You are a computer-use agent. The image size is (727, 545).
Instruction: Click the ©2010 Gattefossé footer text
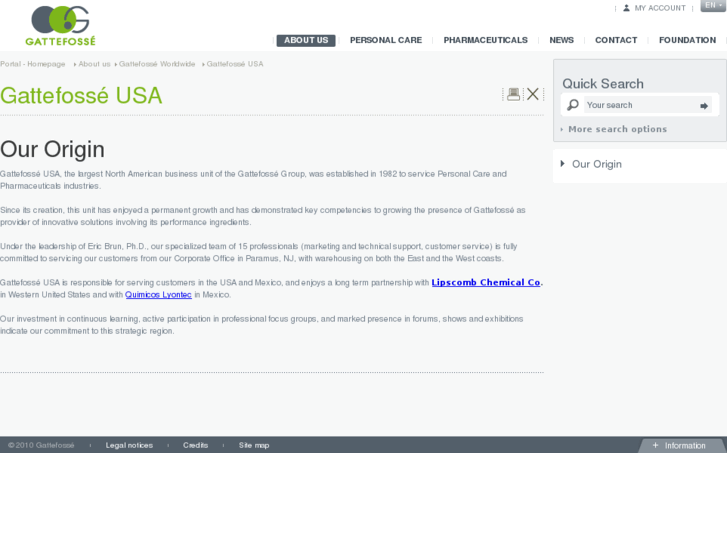pos(41,445)
